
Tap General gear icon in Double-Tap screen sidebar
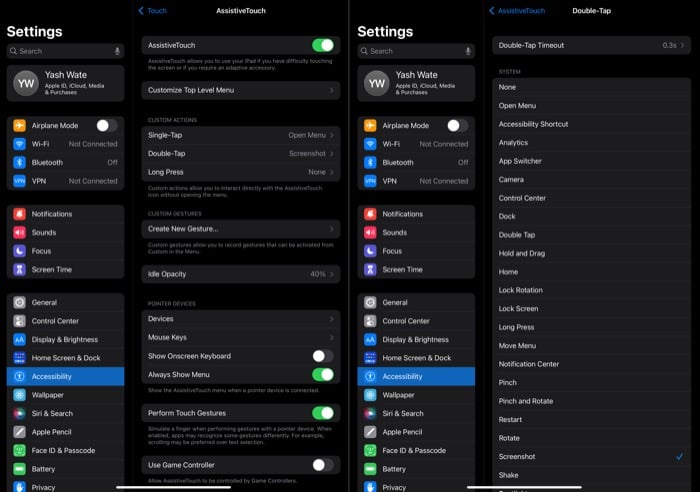click(x=370, y=302)
